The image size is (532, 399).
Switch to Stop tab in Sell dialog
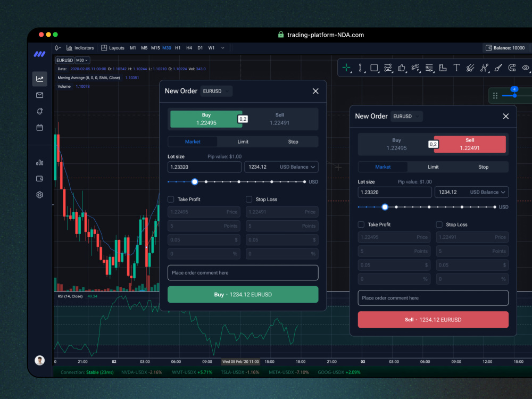pos(484,167)
